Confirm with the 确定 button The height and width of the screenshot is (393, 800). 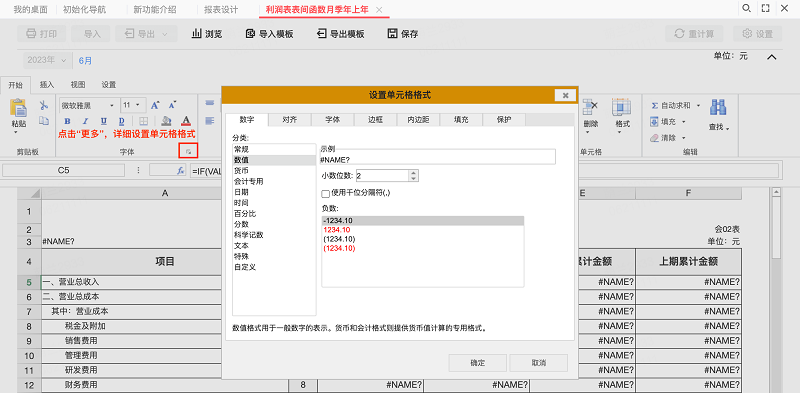click(x=478, y=363)
